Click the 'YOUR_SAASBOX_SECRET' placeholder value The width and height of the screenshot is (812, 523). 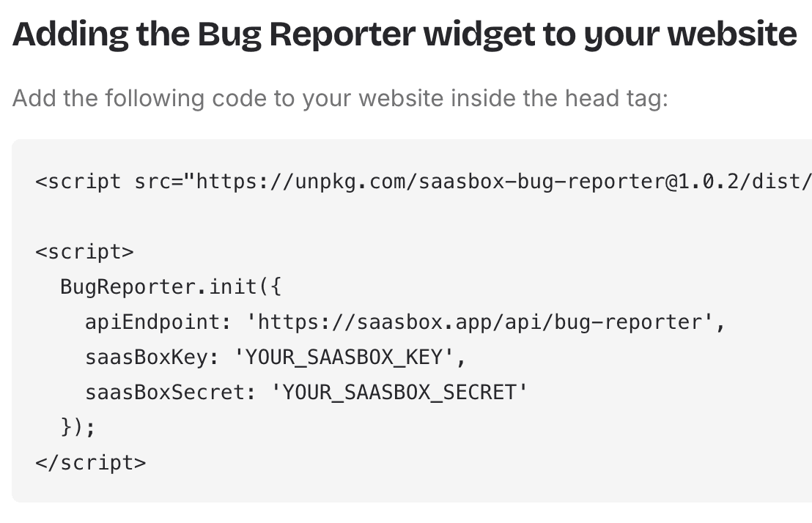tap(399, 392)
